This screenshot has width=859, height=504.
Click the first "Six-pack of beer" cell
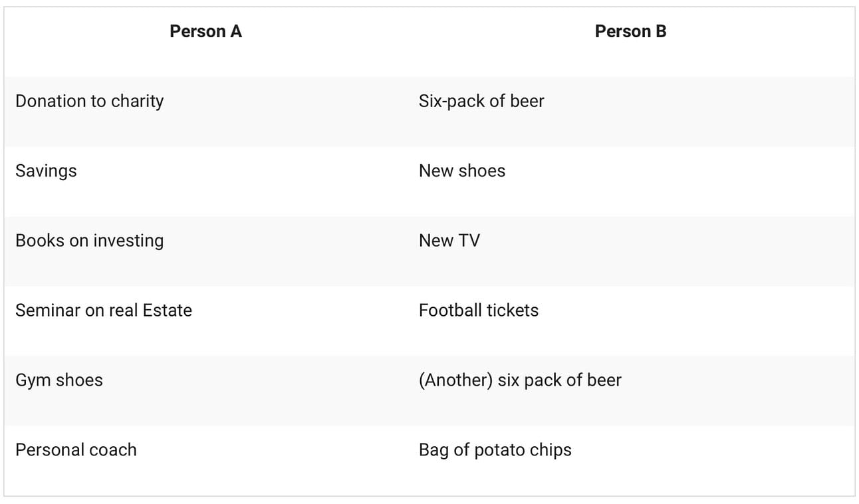coord(481,101)
